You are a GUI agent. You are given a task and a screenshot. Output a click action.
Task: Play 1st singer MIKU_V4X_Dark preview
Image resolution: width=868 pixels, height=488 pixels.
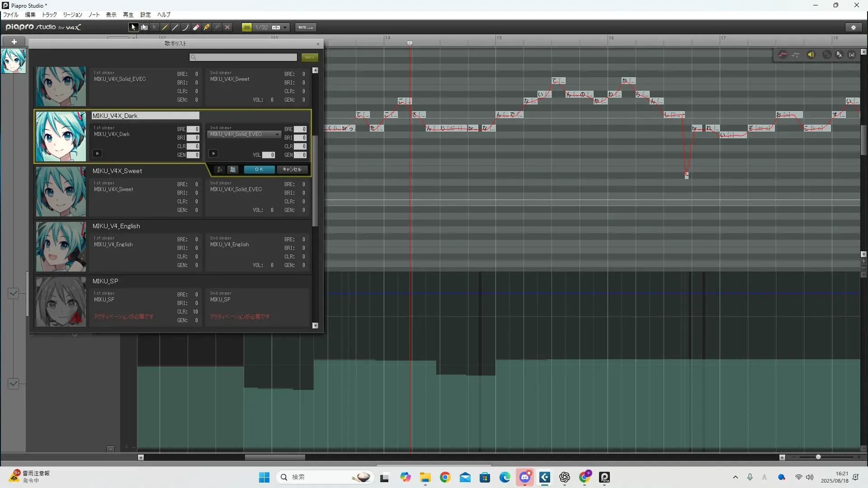point(97,154)
